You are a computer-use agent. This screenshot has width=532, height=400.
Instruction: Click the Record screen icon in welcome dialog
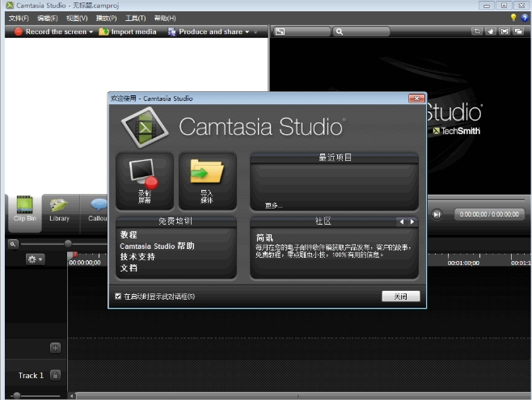point(144,180)
